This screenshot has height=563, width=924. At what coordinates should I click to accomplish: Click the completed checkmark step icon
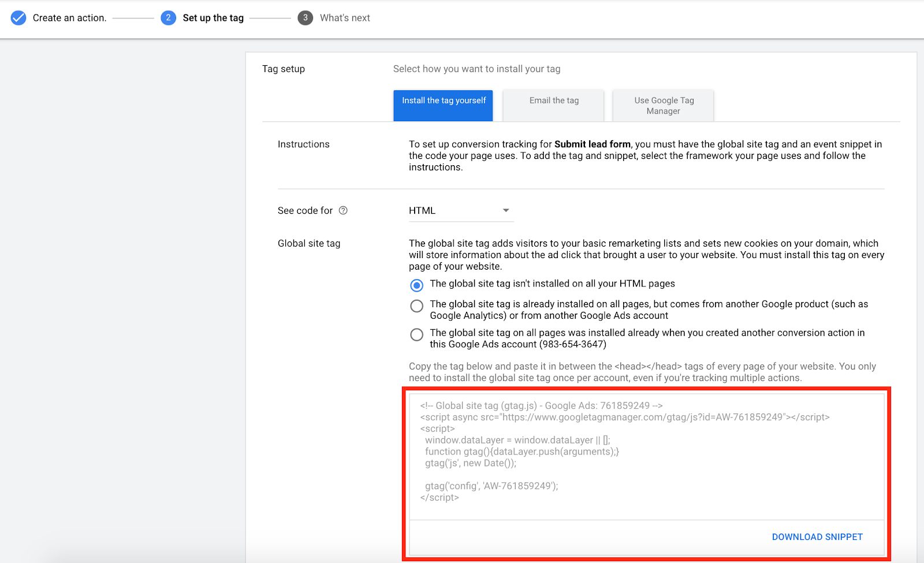click(18, 18)
